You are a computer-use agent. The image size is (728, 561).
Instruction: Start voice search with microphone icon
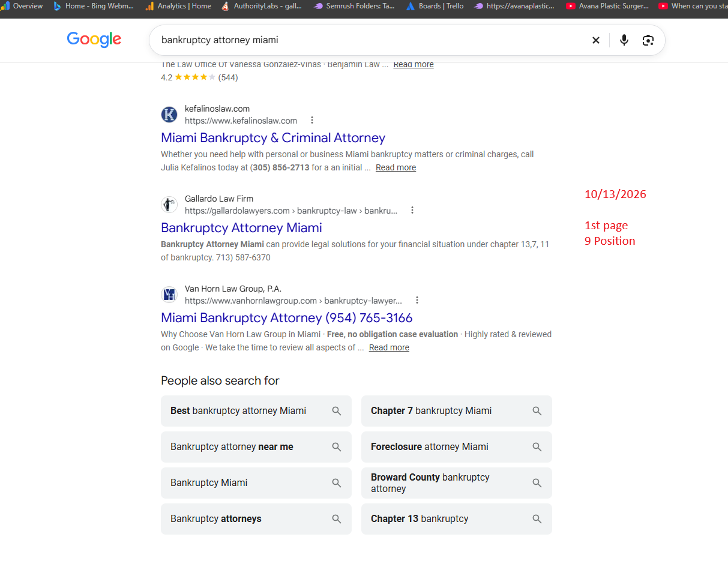(624, 40)
